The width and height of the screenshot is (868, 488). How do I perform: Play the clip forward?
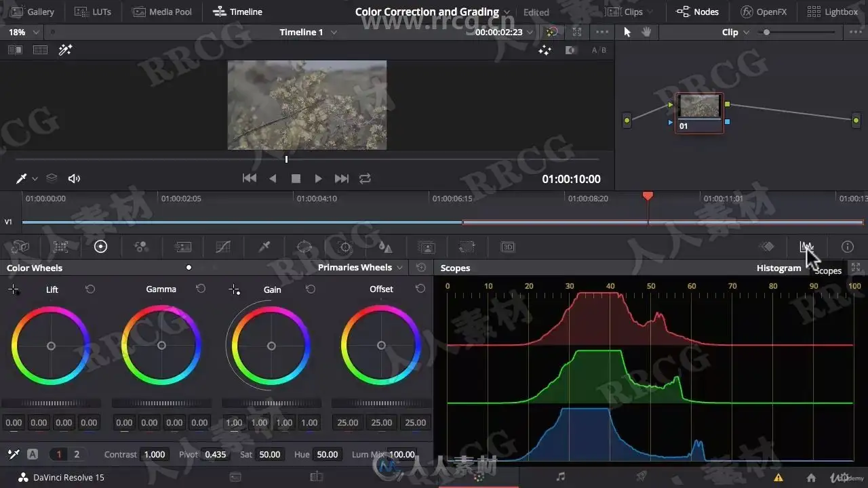click(x=318, y=178)
